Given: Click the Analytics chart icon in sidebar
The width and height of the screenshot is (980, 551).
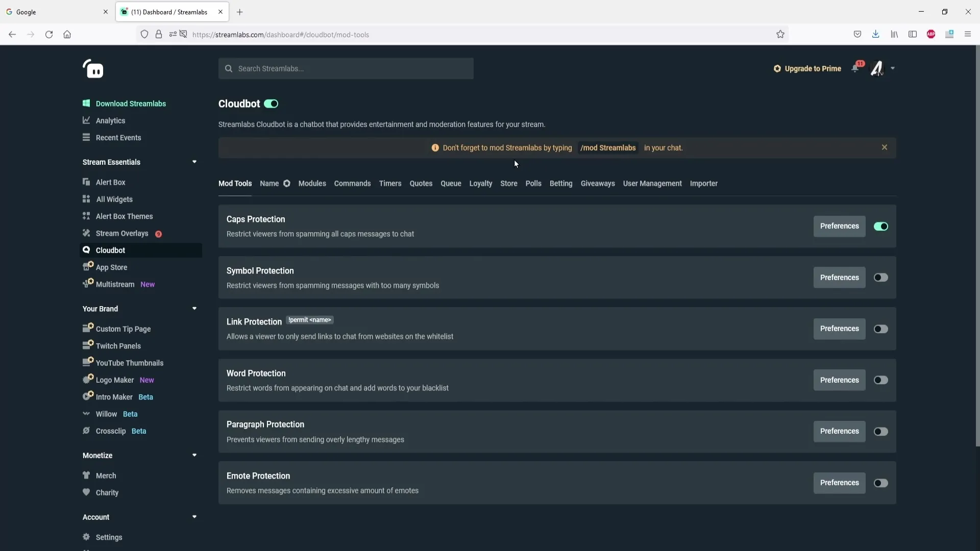Looking at the screenshot, I should pyautogui.click(x=86, y=120).
